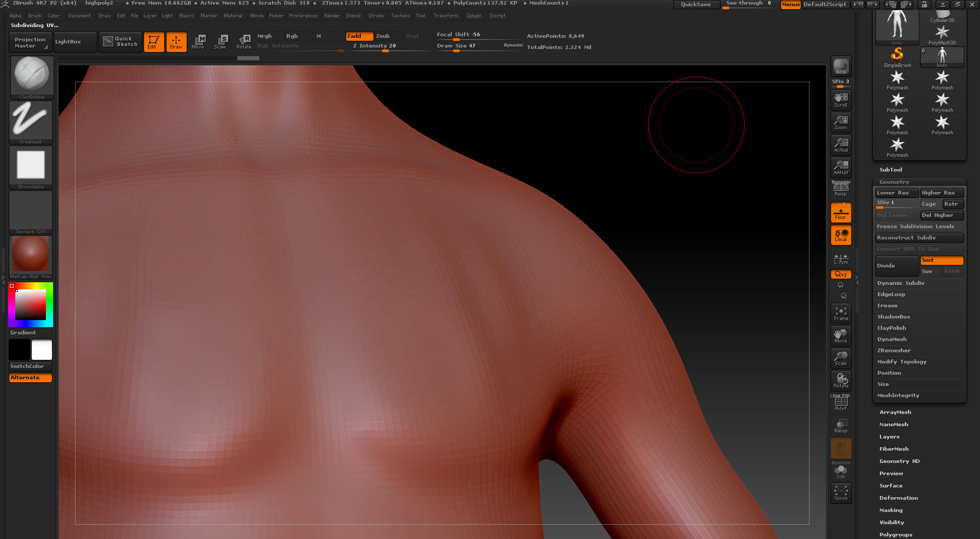Expand the Deformation section
The image size is (980, 539).
898,498
